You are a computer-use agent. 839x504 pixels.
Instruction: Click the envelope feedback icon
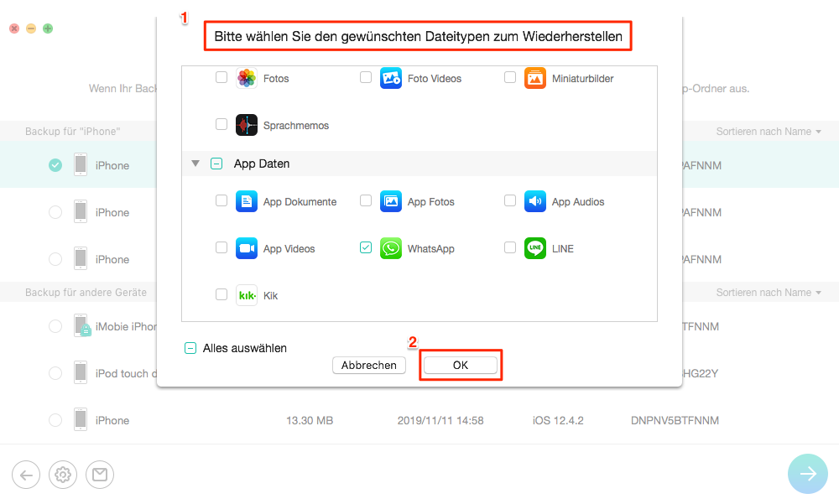100,475
